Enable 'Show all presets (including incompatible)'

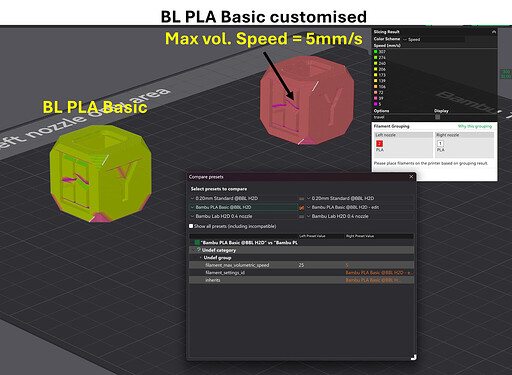pos(191,226)
